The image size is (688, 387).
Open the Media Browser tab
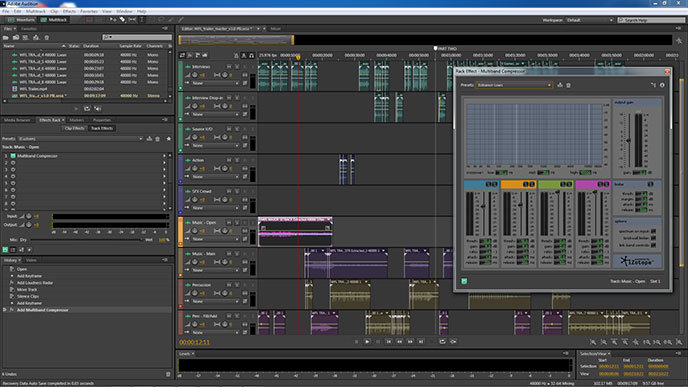17,120
